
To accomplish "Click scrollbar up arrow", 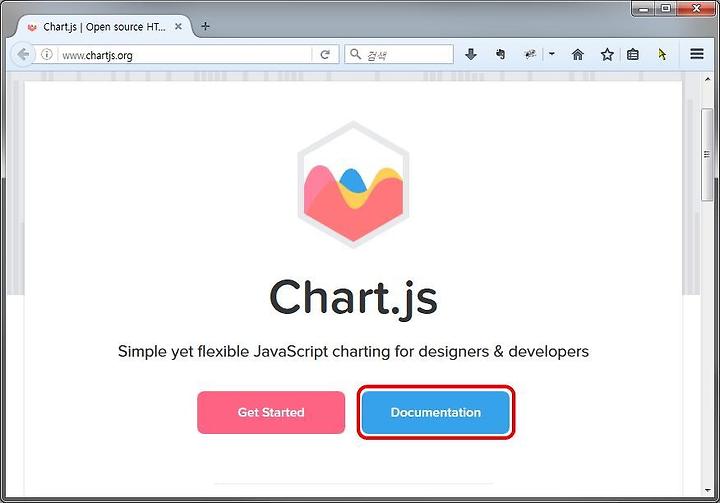I will pyautogui.click(x=707, y=79).
